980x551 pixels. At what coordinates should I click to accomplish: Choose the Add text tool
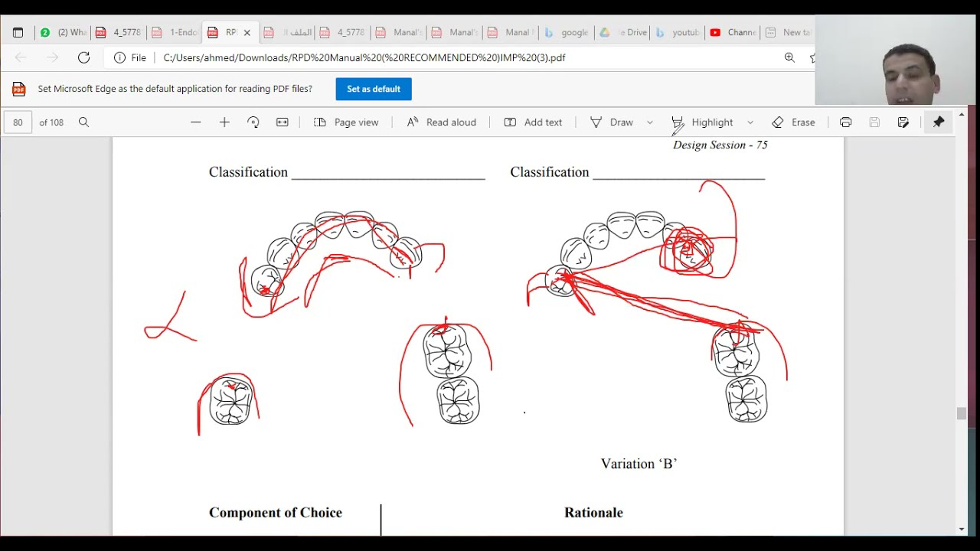point(533,122)
